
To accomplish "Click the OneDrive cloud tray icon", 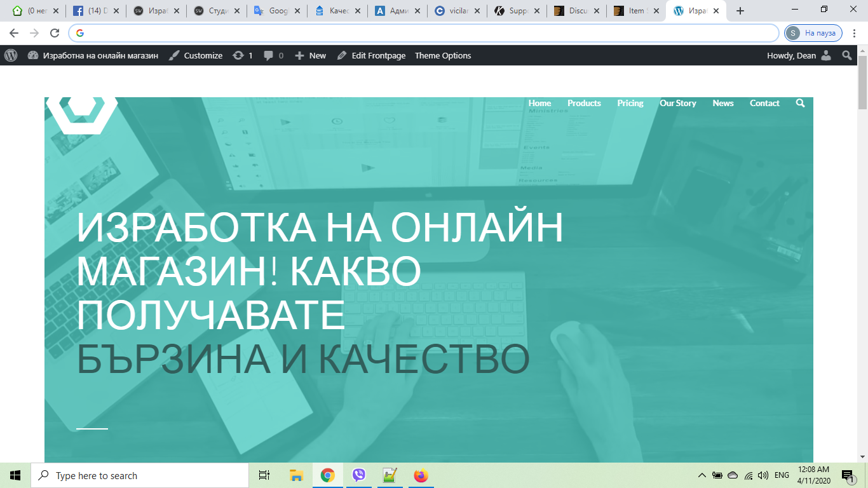I will [733, 475].
